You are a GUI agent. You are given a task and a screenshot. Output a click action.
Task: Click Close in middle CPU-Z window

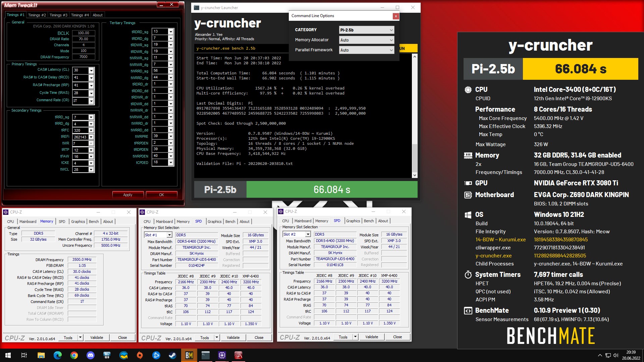(x=259, y=338)
